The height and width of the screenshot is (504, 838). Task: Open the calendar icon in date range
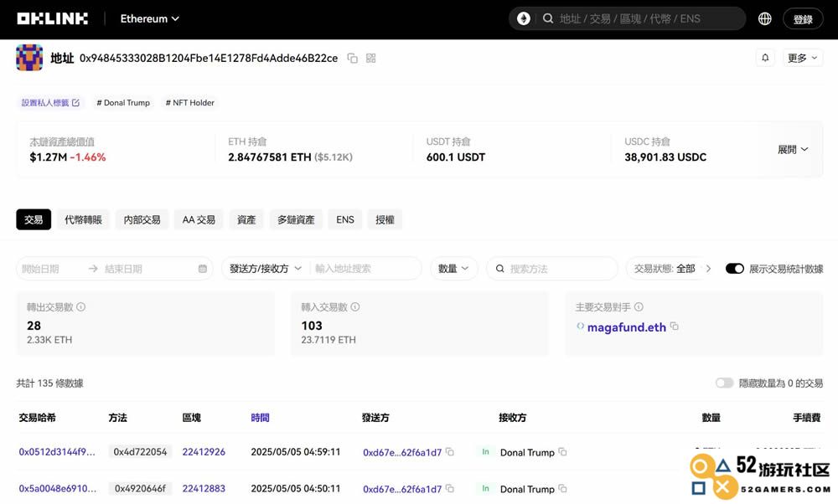pyautogui.click(x=203, y=269)
